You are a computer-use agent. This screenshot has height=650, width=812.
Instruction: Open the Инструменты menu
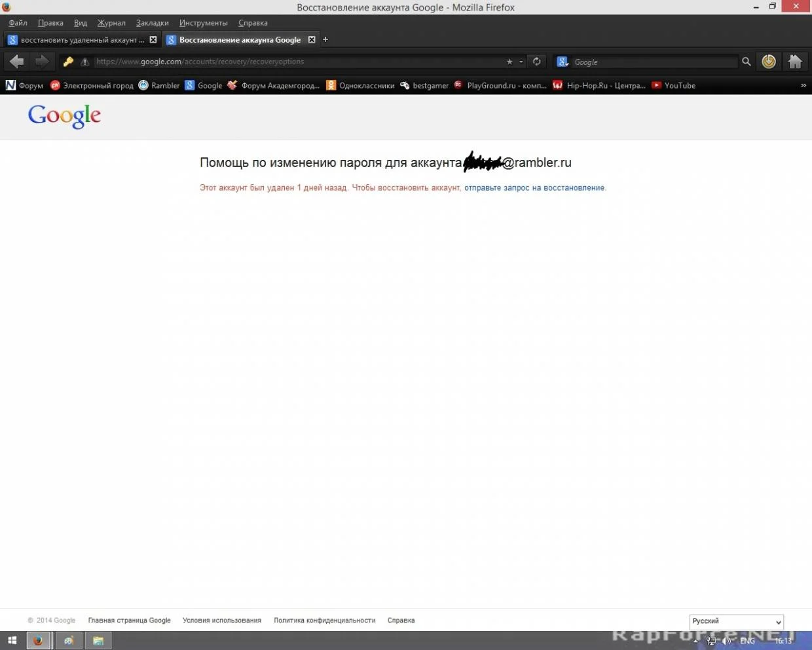tap(204, 23)
